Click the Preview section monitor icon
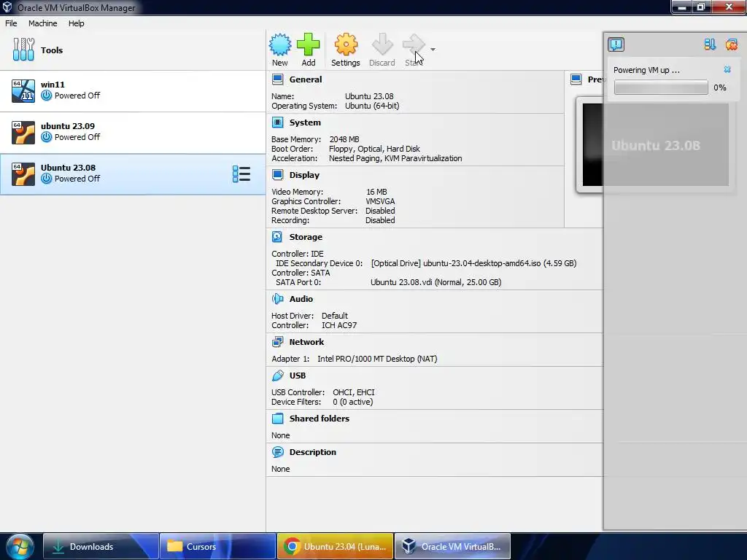This screenshot has height=560, width=747. click(x=576, y=79)
